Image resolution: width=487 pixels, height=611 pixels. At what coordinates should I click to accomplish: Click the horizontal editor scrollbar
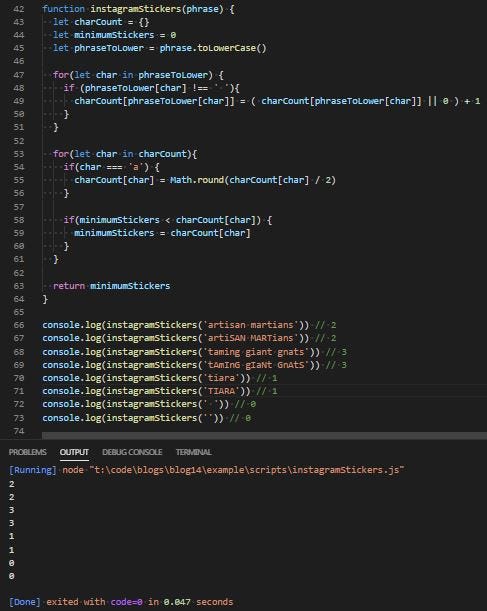click(264, 435)
